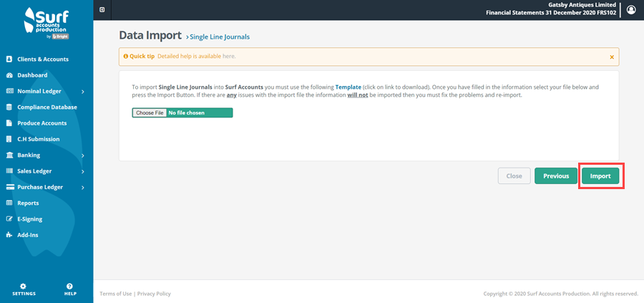Open the Terms of Use link

tap(116, 294)
